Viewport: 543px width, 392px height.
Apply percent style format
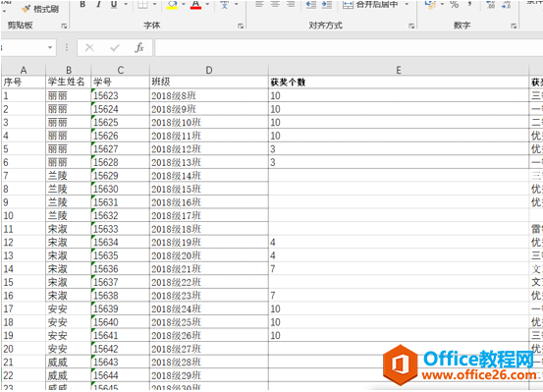point(455,4)
